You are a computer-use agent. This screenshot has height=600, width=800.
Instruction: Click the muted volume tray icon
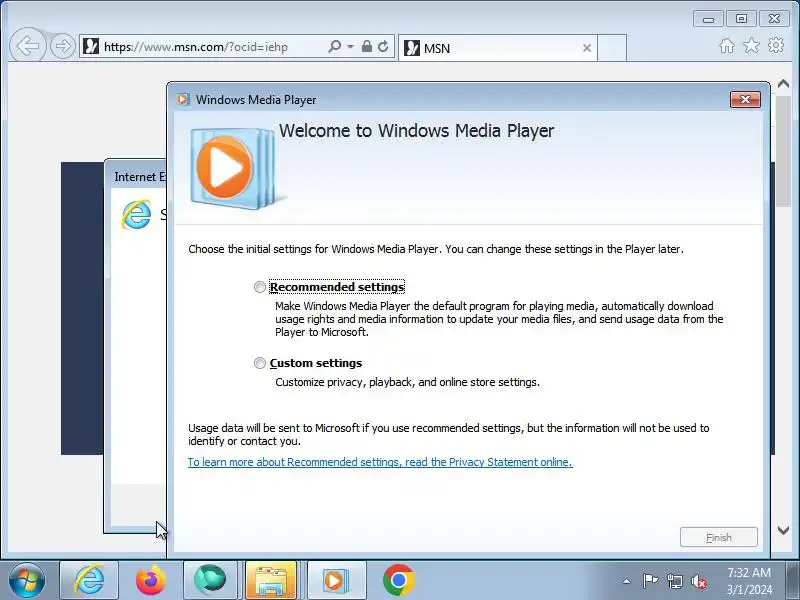698,581
